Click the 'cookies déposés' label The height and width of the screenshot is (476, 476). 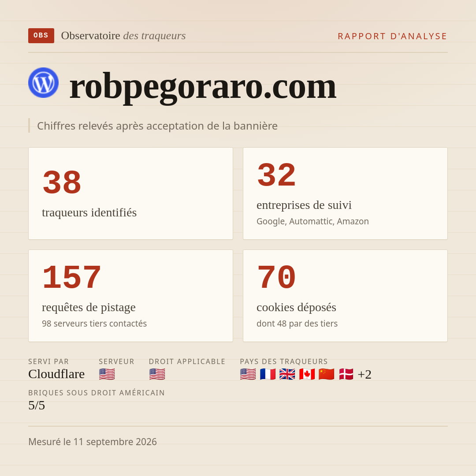click(296, 308)
